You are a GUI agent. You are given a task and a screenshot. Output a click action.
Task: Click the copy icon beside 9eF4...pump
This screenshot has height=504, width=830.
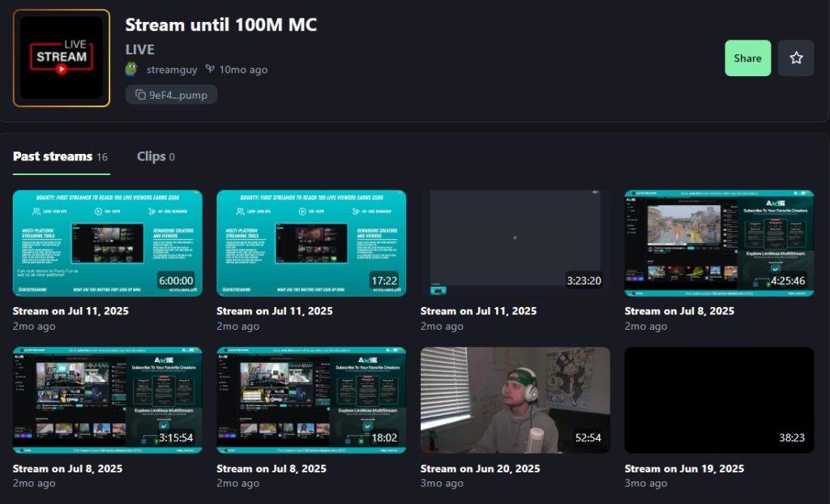pyautogui.click(x=140, y=95)
